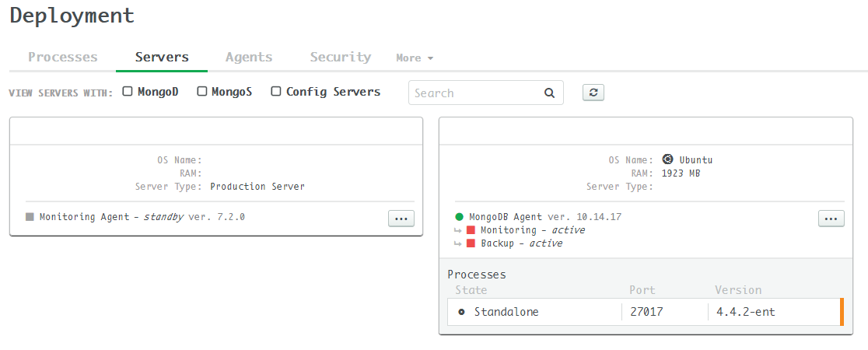Click the orange status bar on Standalone row
868x350 pixels.
point(842,312)
